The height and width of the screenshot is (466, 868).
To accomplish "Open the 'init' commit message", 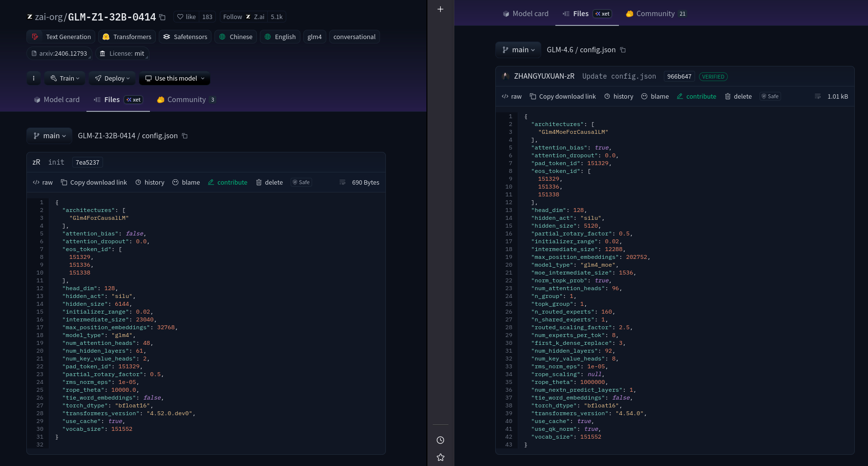I will [56, 162].
